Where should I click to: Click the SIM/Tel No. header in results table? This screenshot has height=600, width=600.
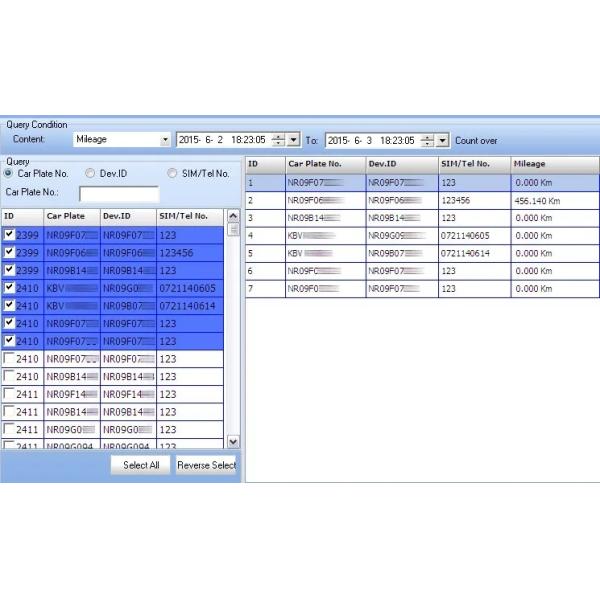[473, 164]
